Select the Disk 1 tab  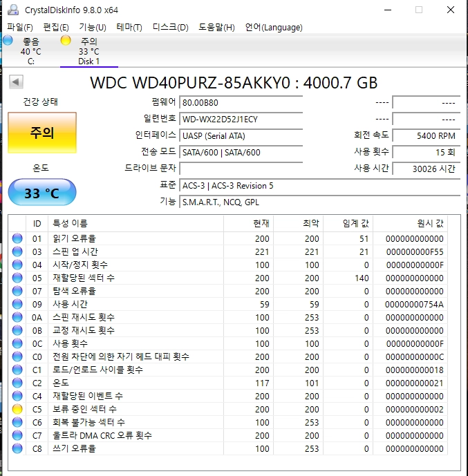(x=89, y=51)
